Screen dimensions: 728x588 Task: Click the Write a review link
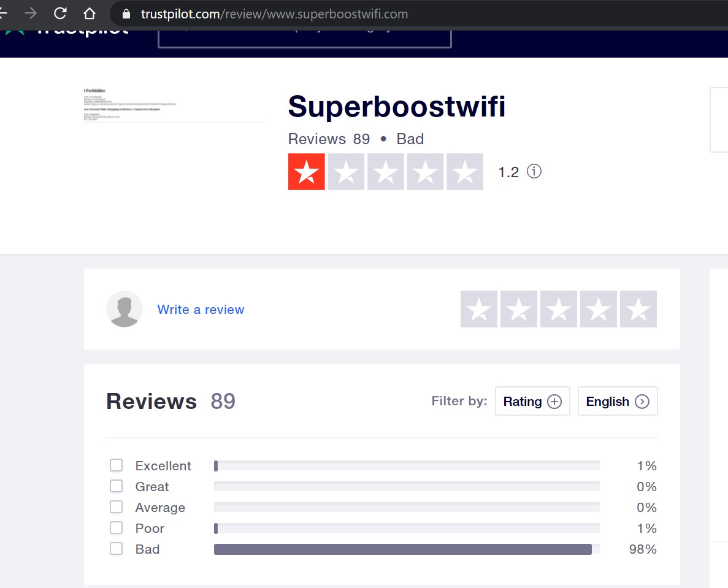(201, 310)
